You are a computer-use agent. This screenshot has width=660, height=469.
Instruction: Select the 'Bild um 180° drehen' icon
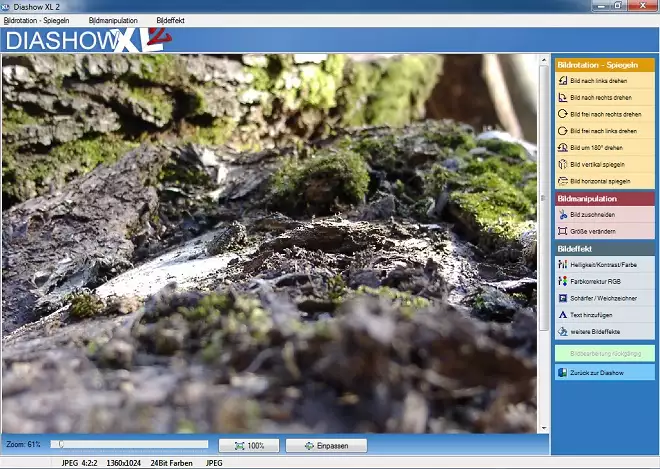click(563, 147)
